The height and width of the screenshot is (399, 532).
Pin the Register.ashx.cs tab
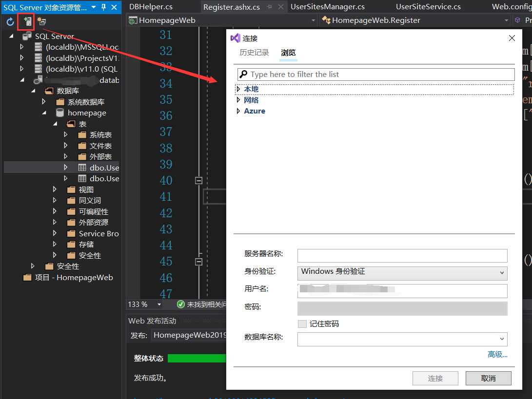(x=269, y=7)
